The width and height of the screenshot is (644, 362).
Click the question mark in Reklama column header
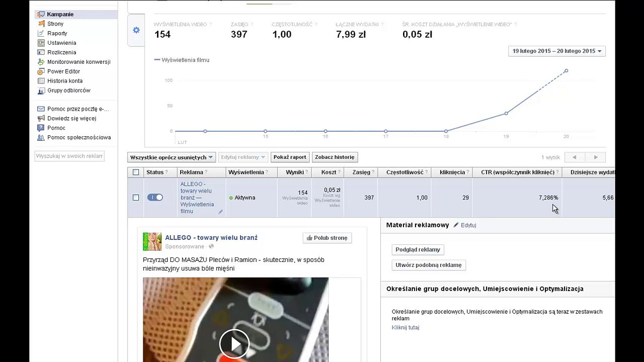tap(206, 172)
